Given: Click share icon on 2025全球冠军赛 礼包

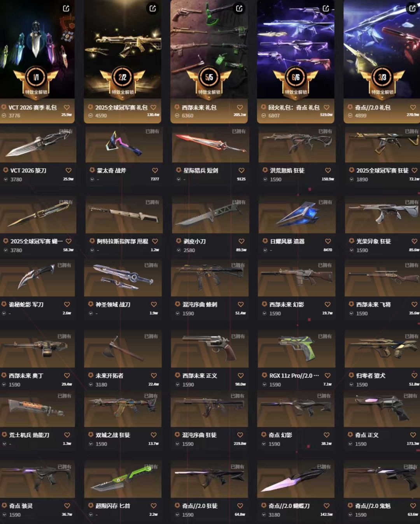Looking at the screenshot, I should pyautogui.click(x=153, y=8).
